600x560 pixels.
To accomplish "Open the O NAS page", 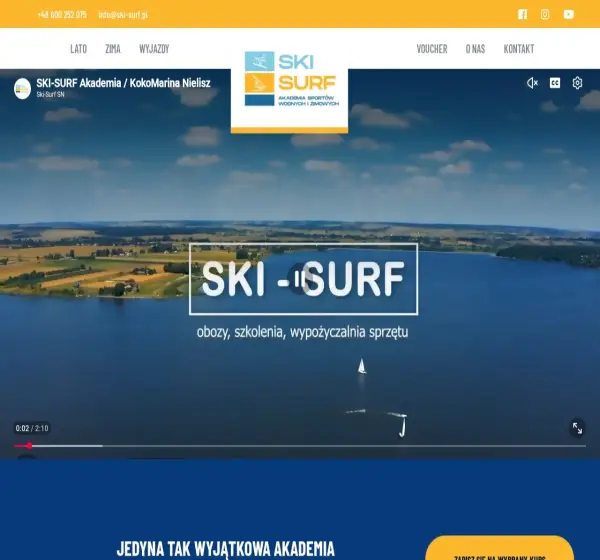I will click(x=475, y=49).
